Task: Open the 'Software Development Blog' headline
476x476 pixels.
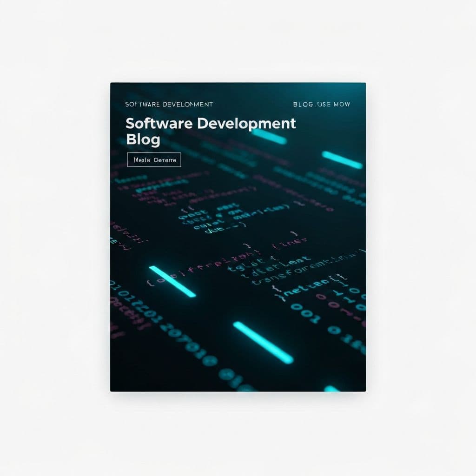Action: coord(211,132)
